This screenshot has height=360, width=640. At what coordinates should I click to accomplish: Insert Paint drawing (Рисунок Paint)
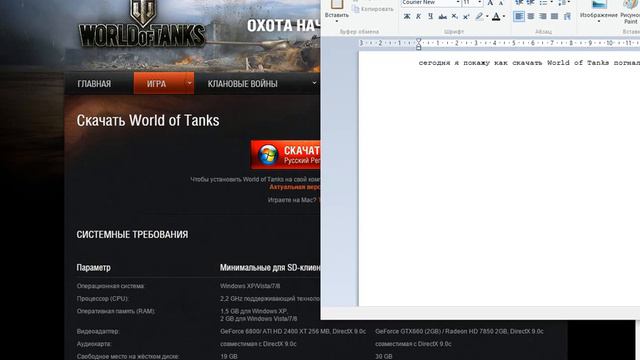click(x=630, y=11)
